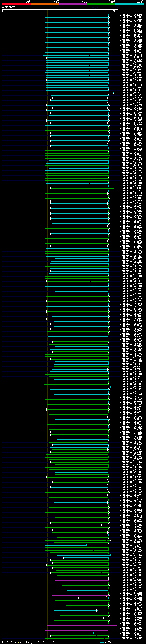Select the UniRef100_B4L5B0 label

(131, 133)
